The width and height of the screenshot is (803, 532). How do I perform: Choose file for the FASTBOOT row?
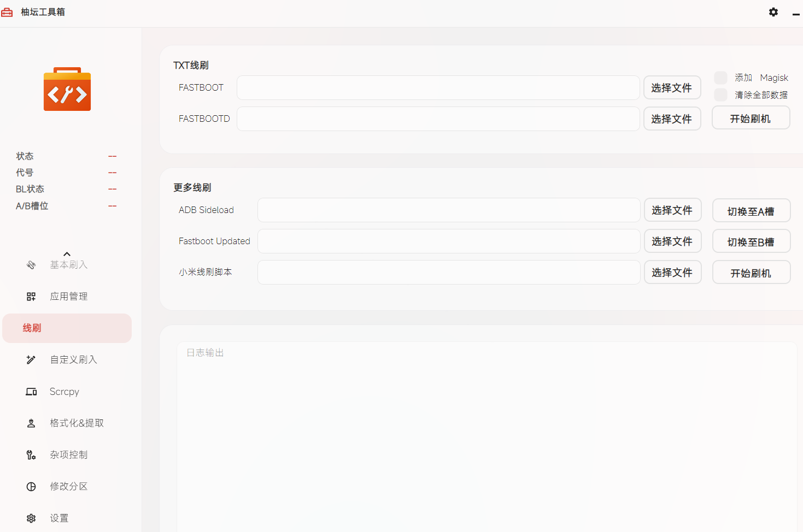pos(672,88)
